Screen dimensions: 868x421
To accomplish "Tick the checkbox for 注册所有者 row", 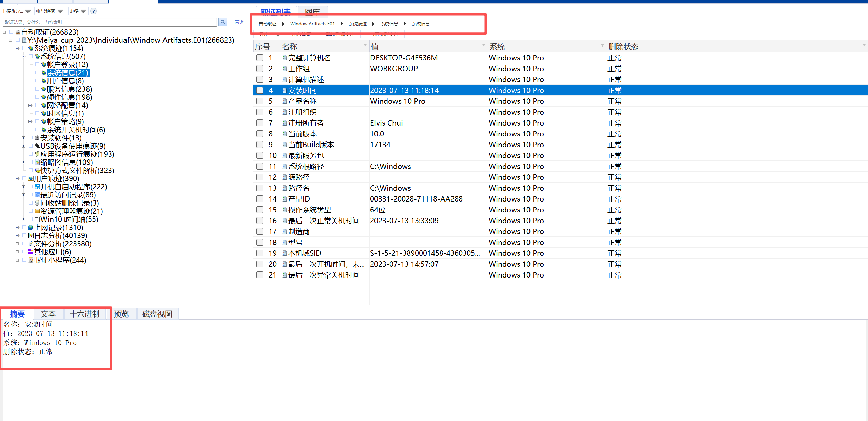I will coord(260,123).
